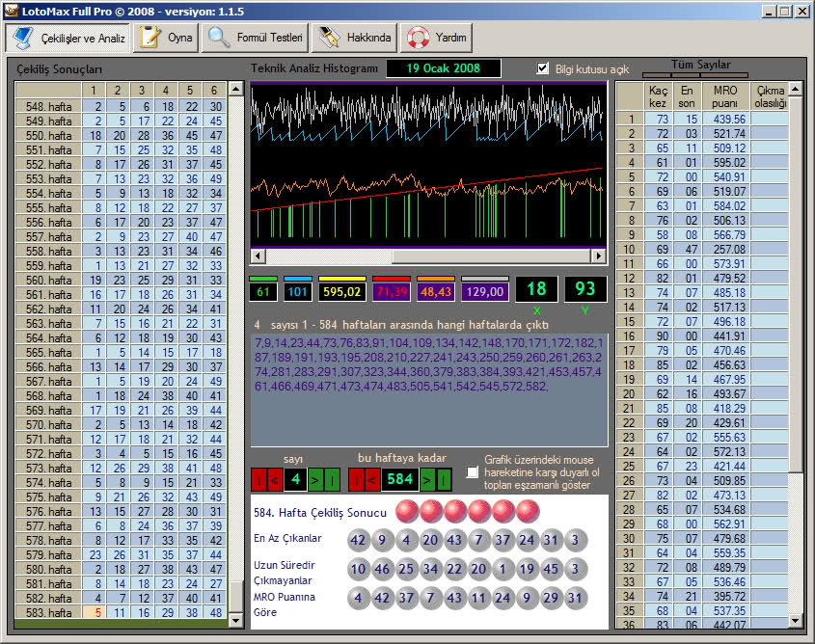Click ball 19 in Uzun Süredir Çıkmayanlar row
This screenshot has width=815, height=644.
(527, 569)
